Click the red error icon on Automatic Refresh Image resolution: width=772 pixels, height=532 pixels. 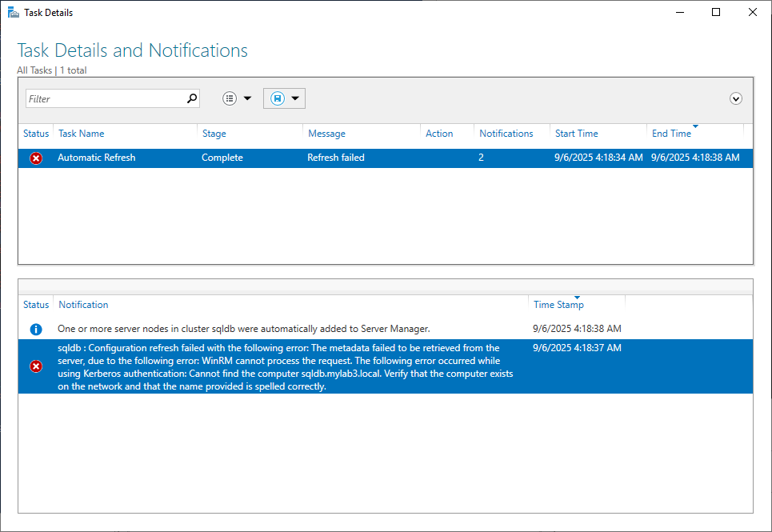tap(36, 158)
